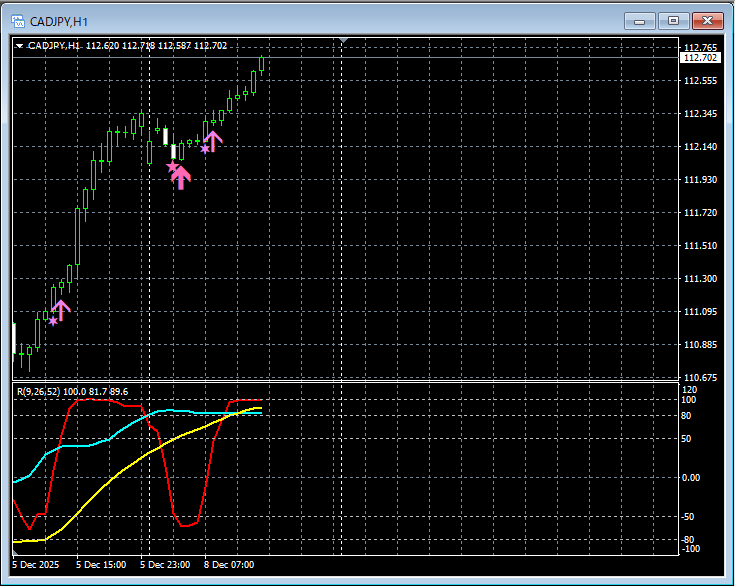
Task: Click the highlighted current price label 112.702
Action: 699,58
